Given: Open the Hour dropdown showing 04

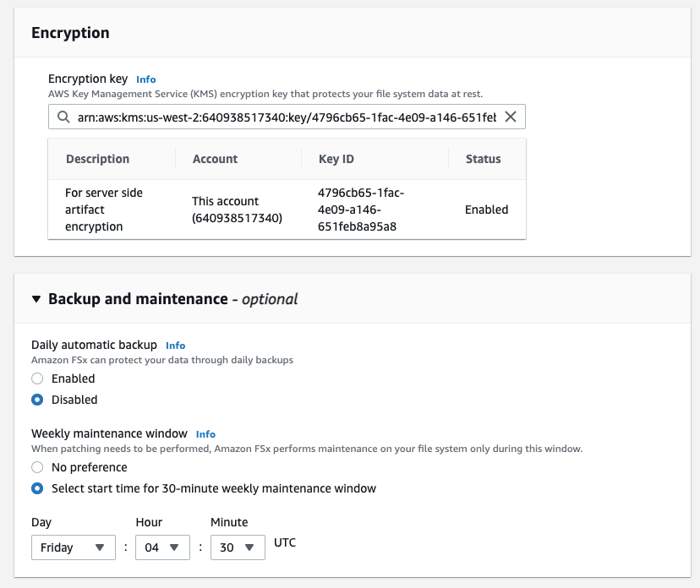Looking at the screenshot, I should pos(162,547).
